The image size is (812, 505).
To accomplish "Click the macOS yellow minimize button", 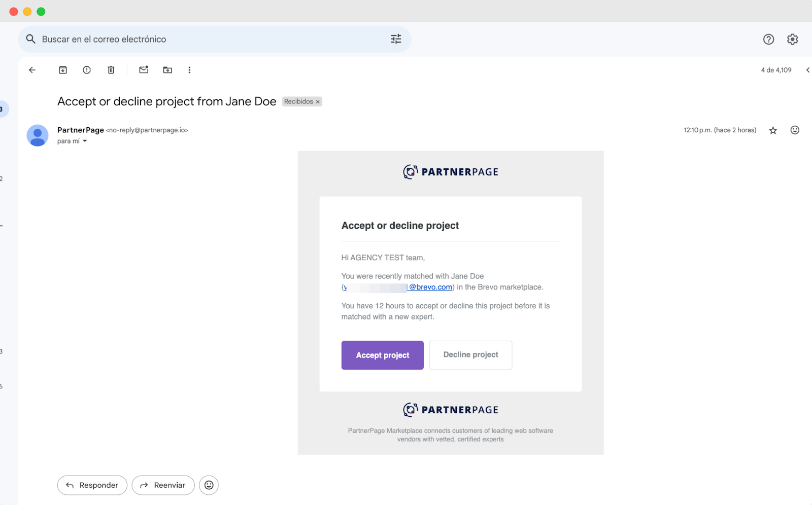I will click(27, 12).
